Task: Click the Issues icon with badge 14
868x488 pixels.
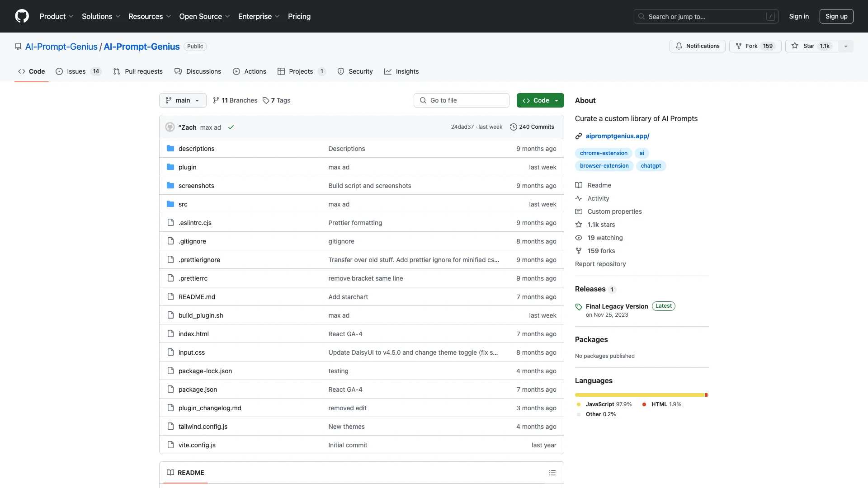Action: [76, 71]
